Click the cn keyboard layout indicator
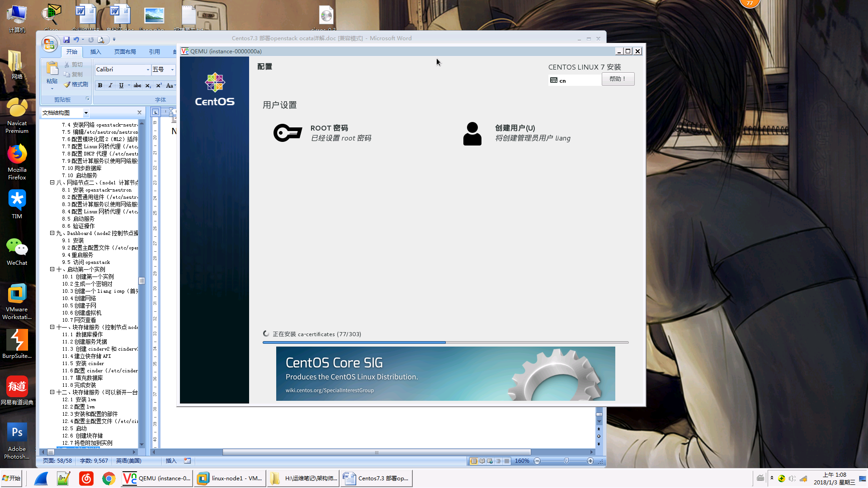 coord(574,80)
